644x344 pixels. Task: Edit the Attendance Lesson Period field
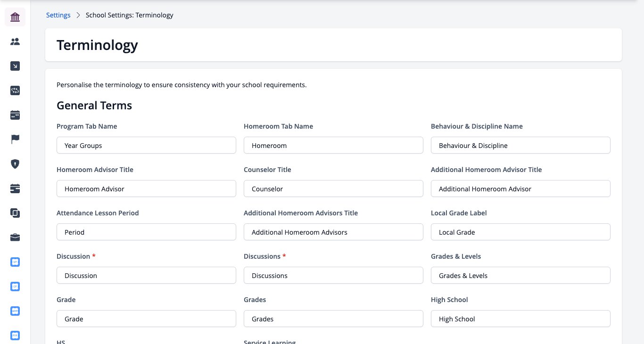tap(146, 232)
